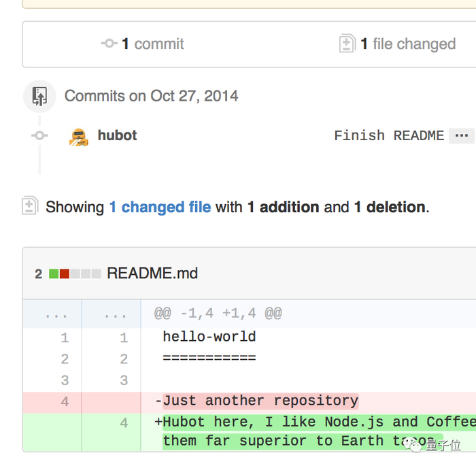Click the README.md file name header
476x466 pixels.
pos(152,273)
